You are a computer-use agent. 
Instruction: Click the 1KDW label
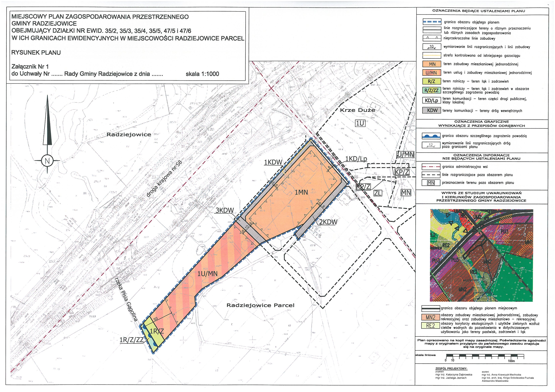[273, 162]
